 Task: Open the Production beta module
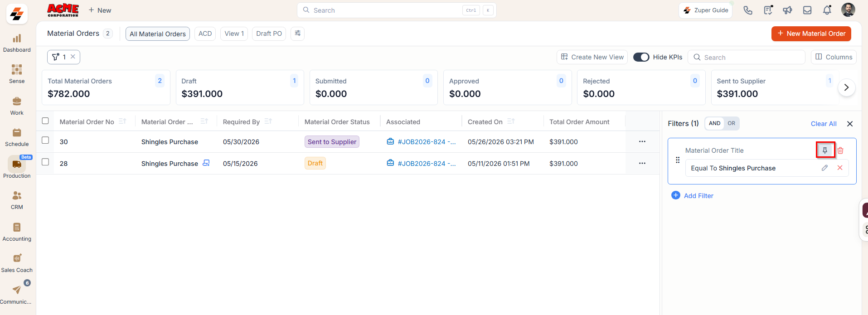[17, 168]
